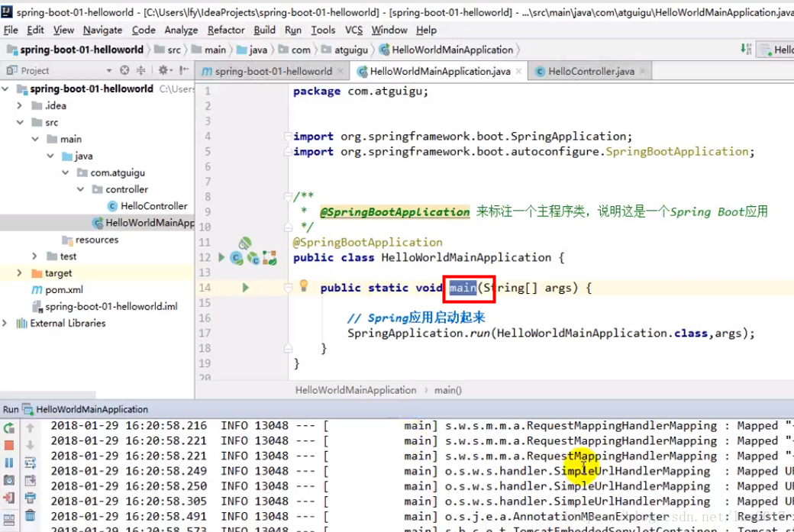Clear console with the trash icon
794x532 pixels.
click(x=31, y=515)
